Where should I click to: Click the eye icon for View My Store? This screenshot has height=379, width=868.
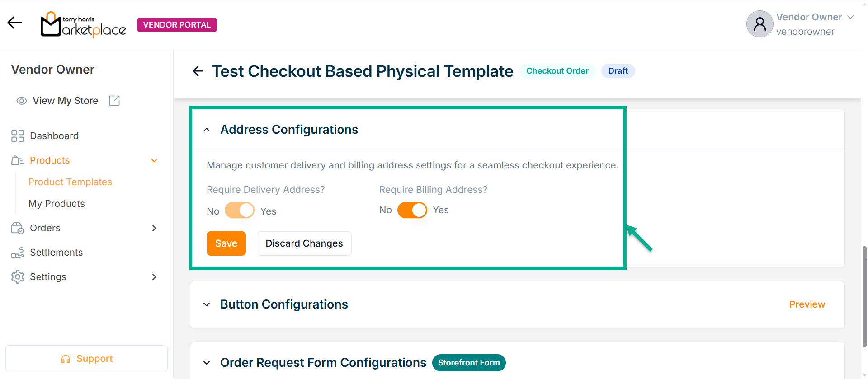click(x=21, y=101)
